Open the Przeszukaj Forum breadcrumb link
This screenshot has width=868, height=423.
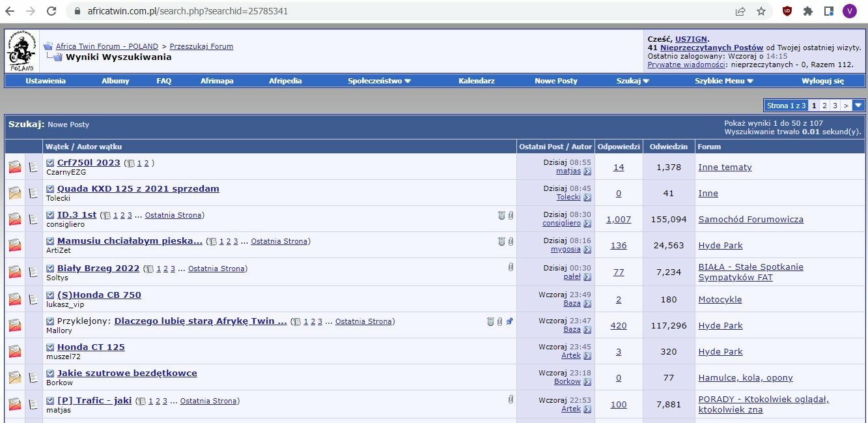click(201, 46)
